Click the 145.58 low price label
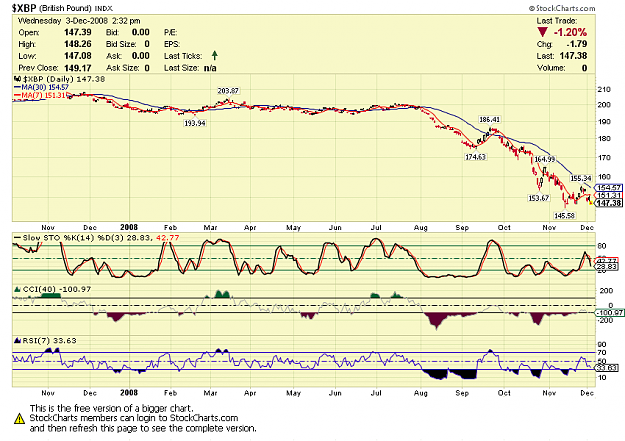Image resolution: width=625 pixels, height=441 pixels. coord(564,216)
